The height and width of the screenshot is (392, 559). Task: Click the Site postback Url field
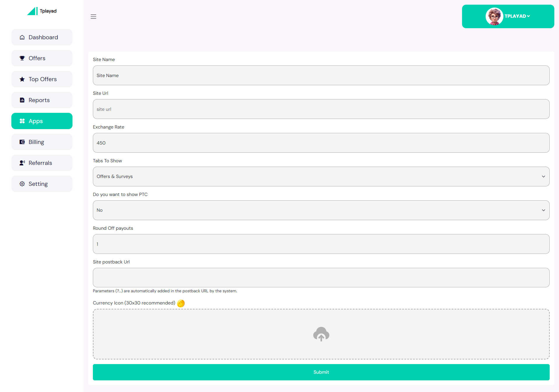coord(321,278)
